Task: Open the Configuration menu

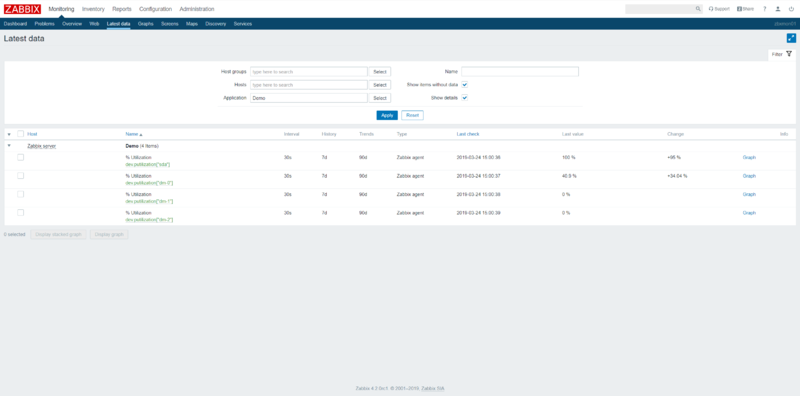Action: (155, 9)
